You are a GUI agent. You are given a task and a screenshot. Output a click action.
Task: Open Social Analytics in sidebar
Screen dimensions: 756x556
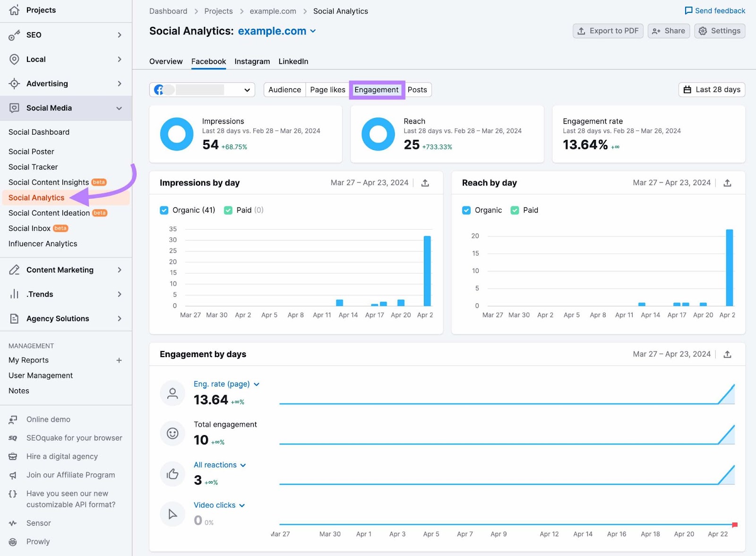(x=36, y=198)
